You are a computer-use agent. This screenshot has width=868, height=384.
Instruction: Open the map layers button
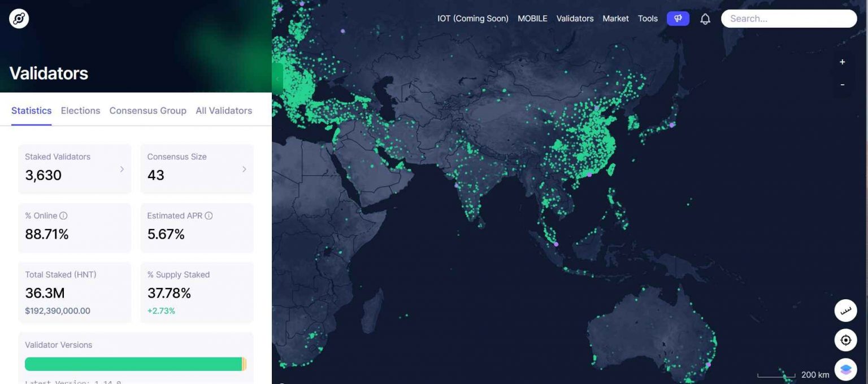point(845,369)
